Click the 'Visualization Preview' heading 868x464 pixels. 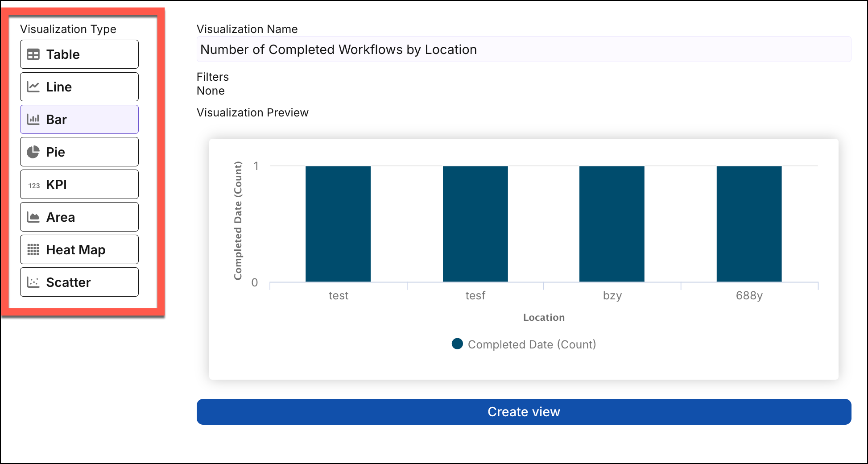coord(252,112)
